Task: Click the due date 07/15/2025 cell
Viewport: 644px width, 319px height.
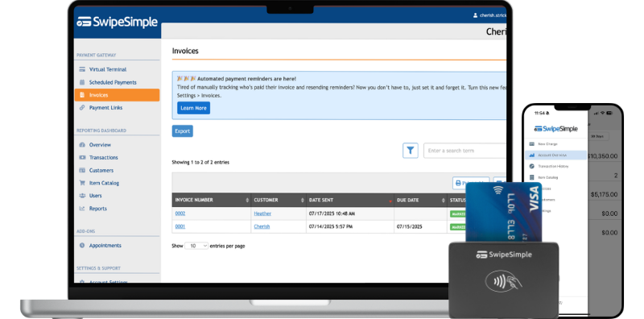Action: click(x=410, y=226)
